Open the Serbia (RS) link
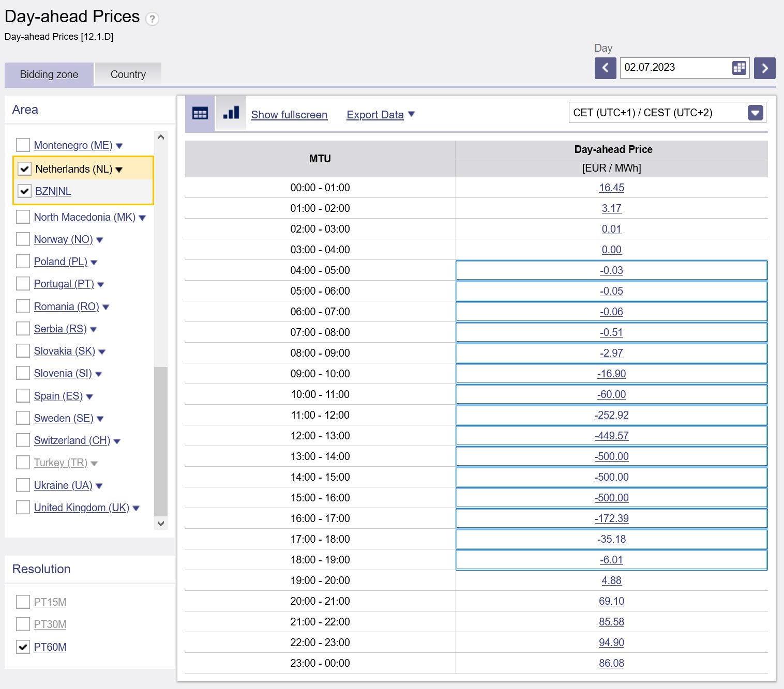 [x=61, y=329]
